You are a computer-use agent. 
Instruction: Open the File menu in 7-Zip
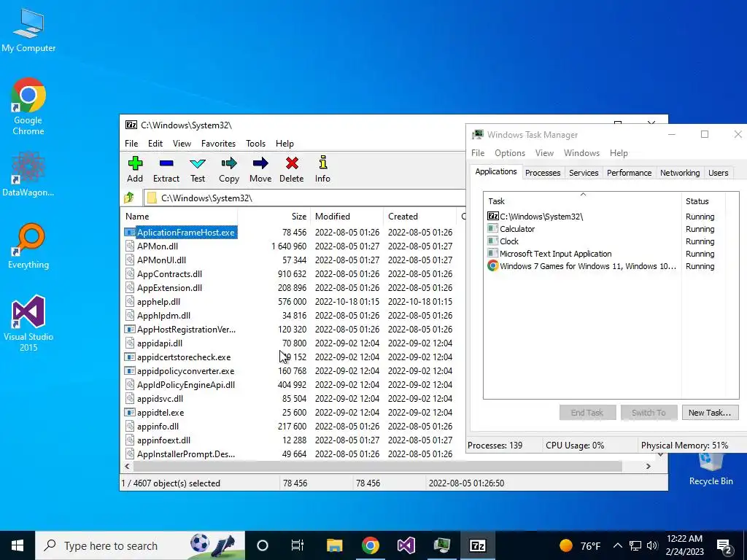tap(131, 144)
